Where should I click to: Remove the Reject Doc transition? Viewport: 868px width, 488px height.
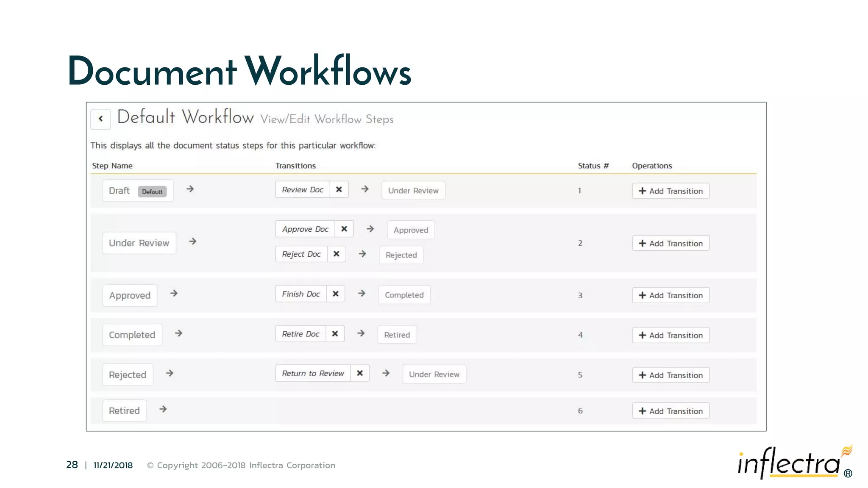(x=337, y=254)
